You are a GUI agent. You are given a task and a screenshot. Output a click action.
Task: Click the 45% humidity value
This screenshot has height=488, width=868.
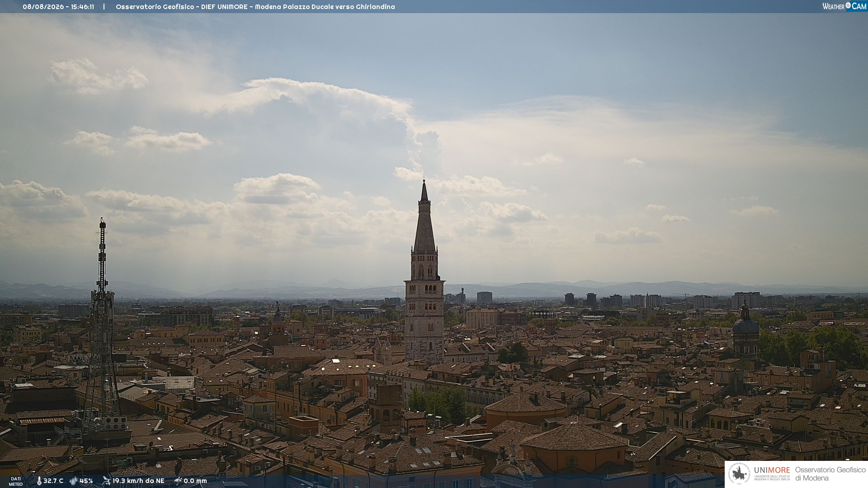tap(86, 481)
